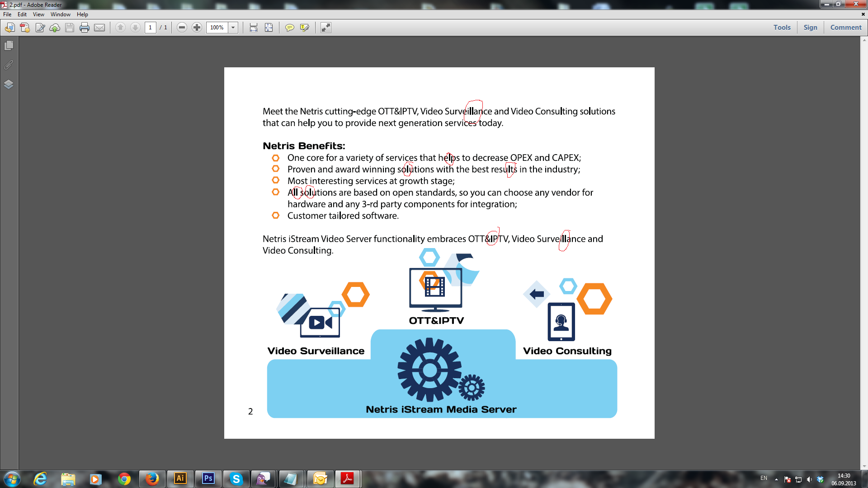Open the Edit menu
This screenshot has height=488, width=868.
[x=22, y=14]
